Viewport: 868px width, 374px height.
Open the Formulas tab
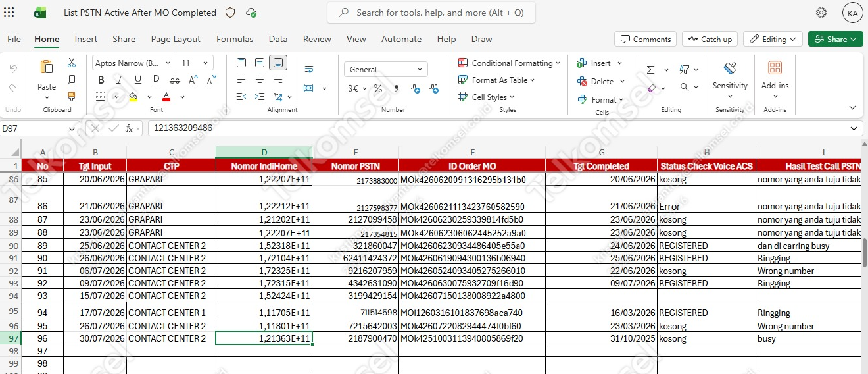(235, 39)
